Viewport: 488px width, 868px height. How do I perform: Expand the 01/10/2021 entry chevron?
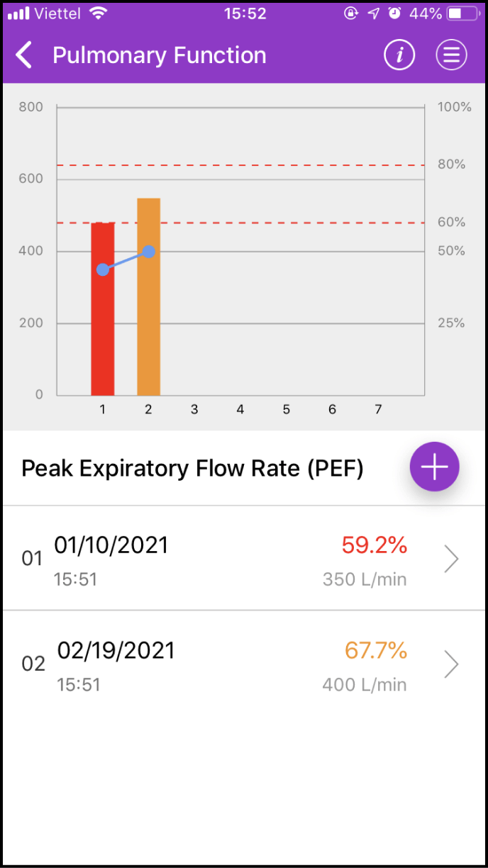point(451,559)
